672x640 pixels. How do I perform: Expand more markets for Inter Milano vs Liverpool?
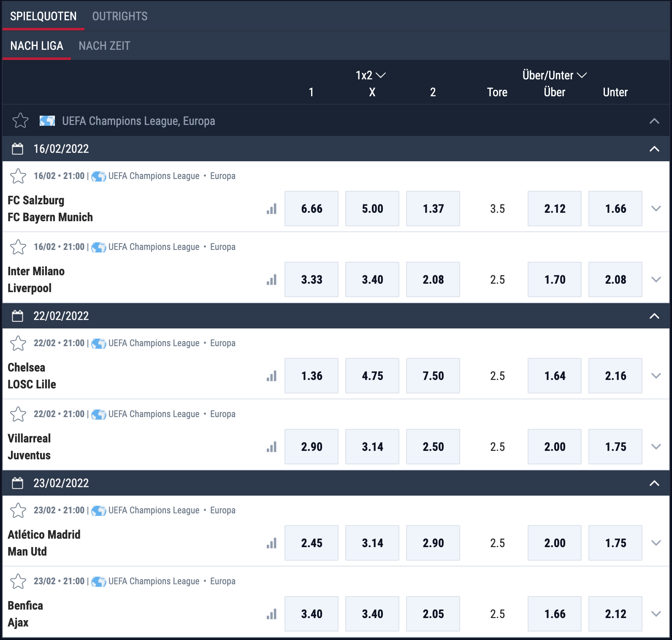pos(656,279)
